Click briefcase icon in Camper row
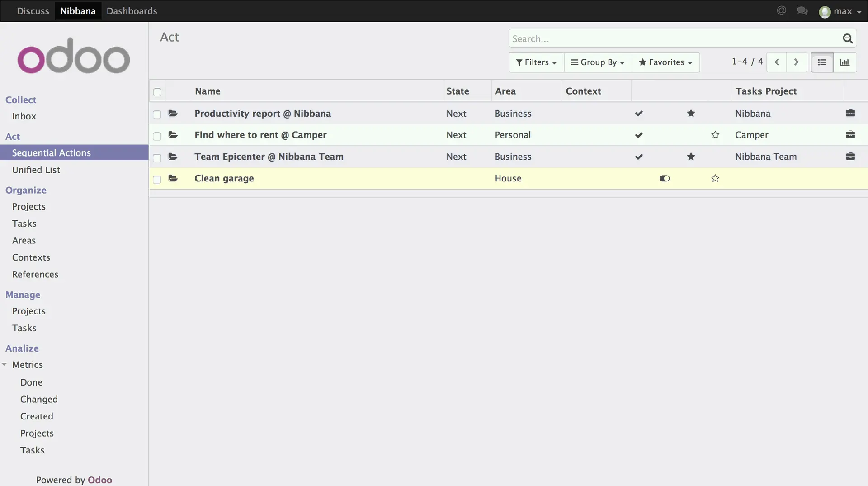 coord(850,135)
